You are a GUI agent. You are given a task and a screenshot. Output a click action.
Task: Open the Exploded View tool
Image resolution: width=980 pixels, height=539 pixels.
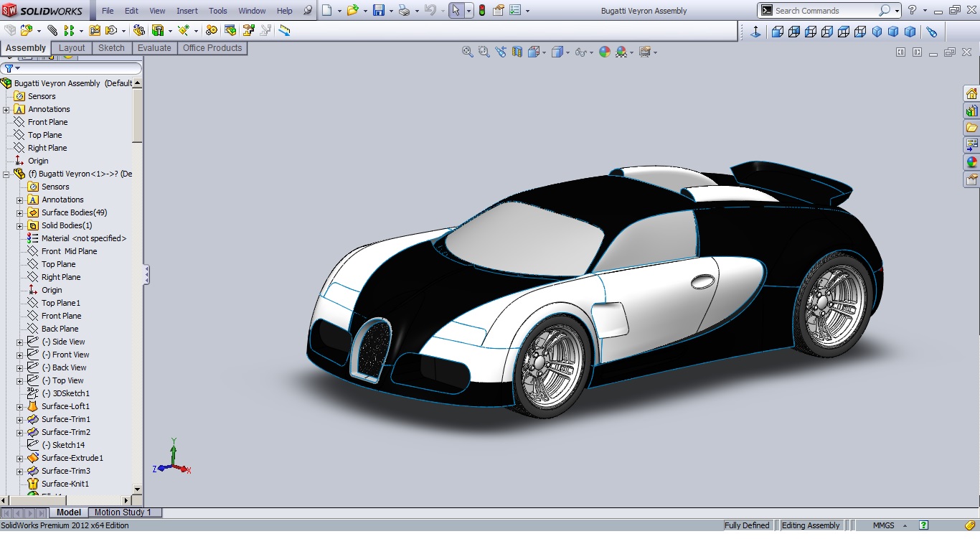249,31
